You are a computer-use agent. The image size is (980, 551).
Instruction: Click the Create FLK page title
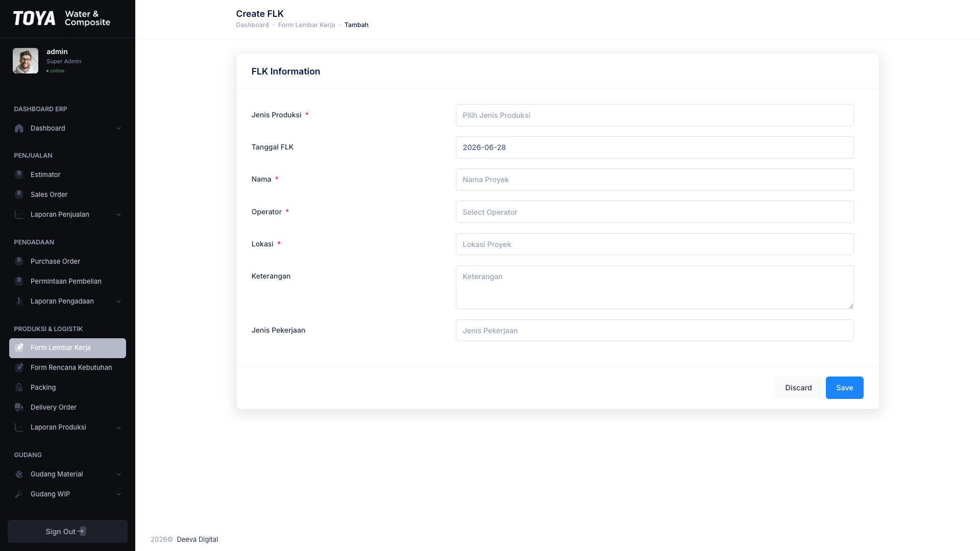tap(260, 14)
